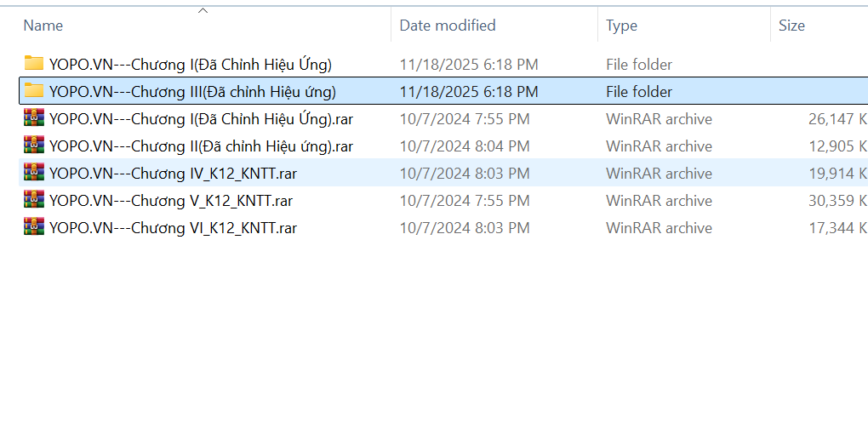Select file Chương IV_K12_KNTT.rar by name
The width and height of the screenshot is (868, 434).
point(173,173)
